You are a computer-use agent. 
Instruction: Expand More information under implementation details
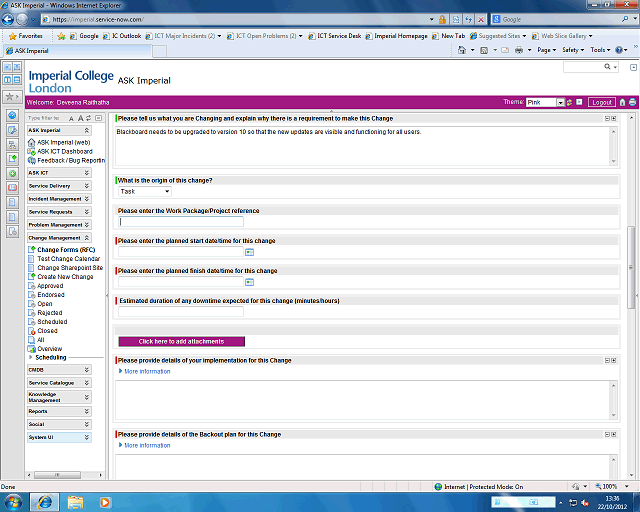(x=146, y=372)
